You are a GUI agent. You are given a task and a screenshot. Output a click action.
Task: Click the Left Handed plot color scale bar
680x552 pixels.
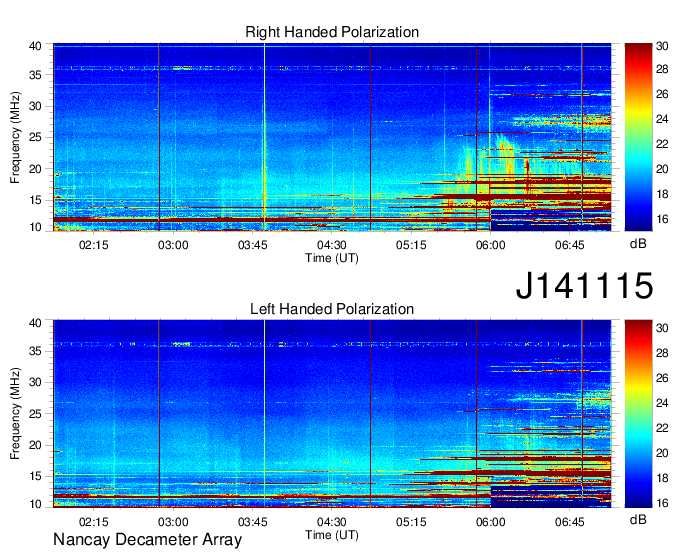coord(638,414)
